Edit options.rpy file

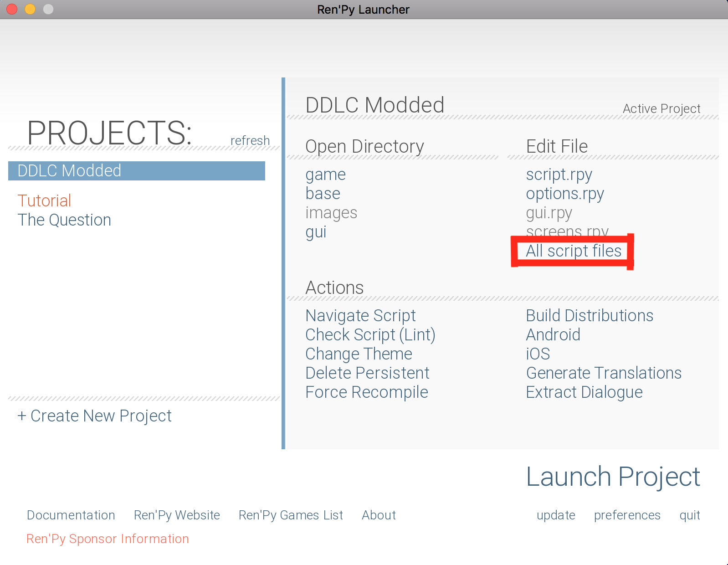tap(565, 194)
